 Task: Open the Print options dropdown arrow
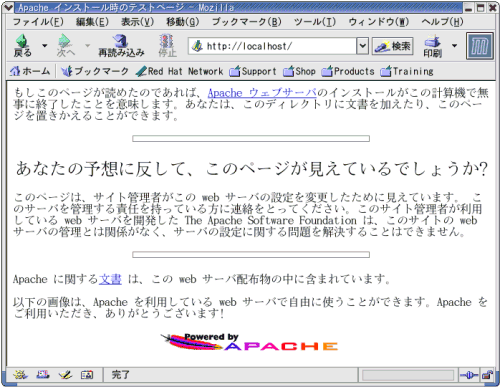click(454, 45)
